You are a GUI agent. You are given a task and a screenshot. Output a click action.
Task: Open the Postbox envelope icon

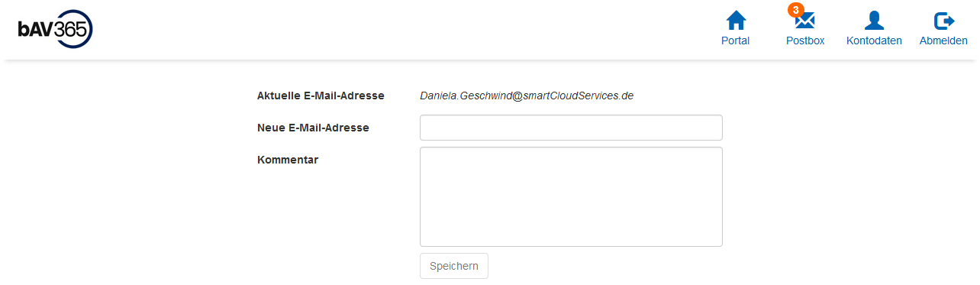[805, 21]
